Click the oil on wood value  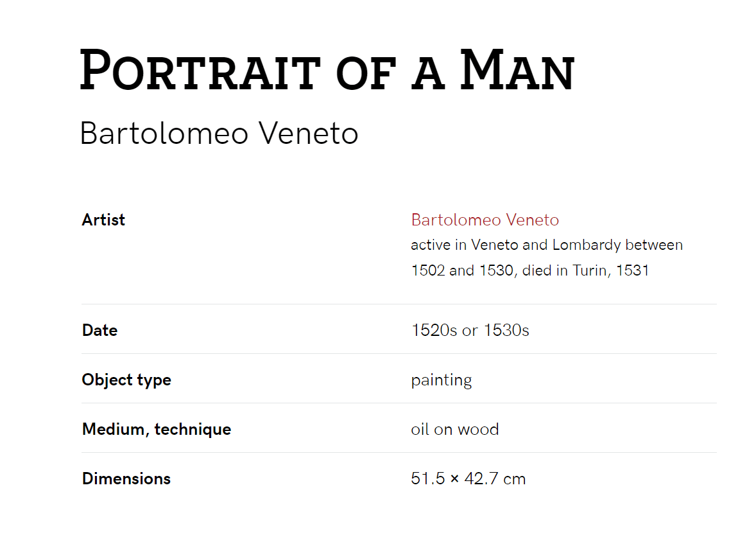pyautogui.click(x=454, y=430)
